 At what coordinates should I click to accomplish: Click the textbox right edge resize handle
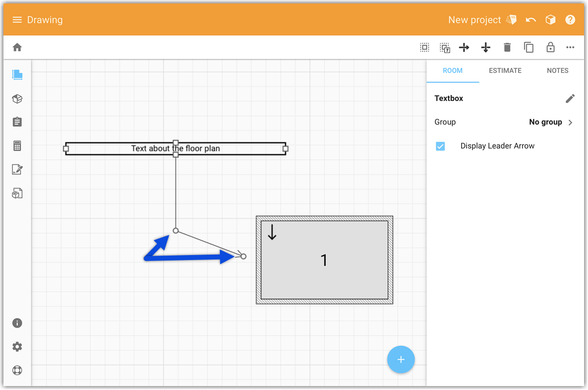285,149
